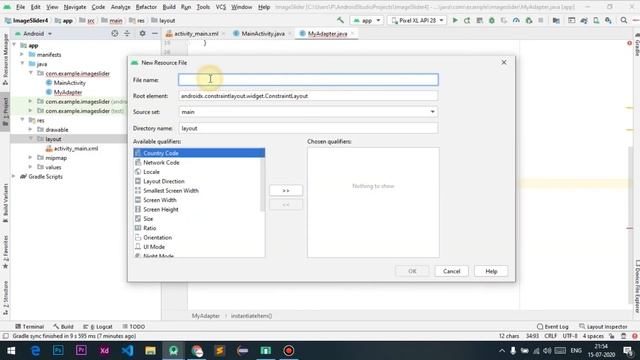Click the Root element input field

click(308, 96)
